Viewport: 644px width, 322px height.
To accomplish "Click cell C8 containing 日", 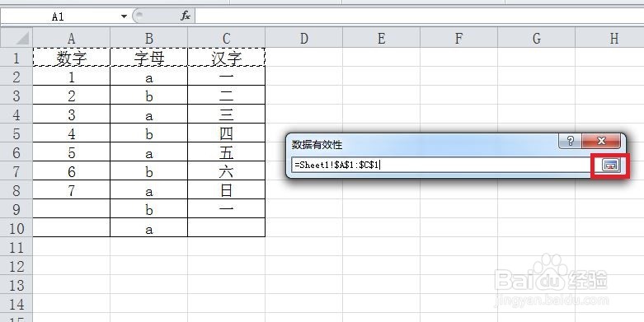I will (x=226, y=189).
